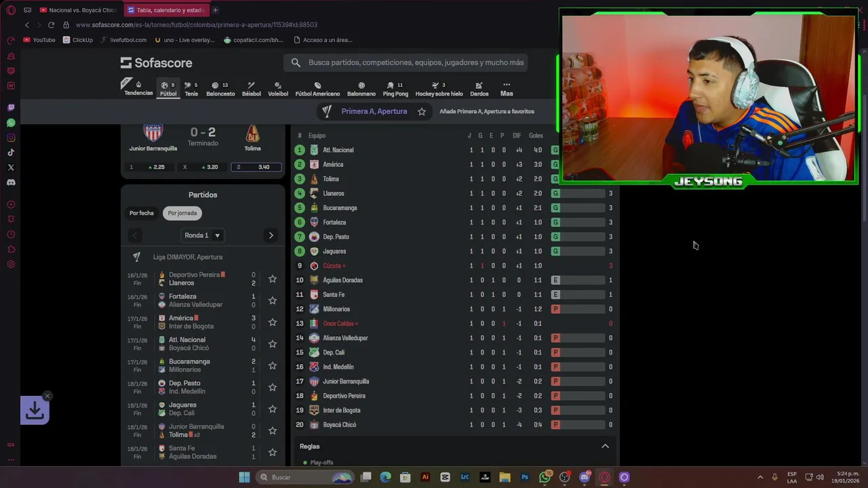The width and height of the screenshot is (868, 488).
Task: Open Photoshop from the taskbar
Action: [x=525, y=477]
